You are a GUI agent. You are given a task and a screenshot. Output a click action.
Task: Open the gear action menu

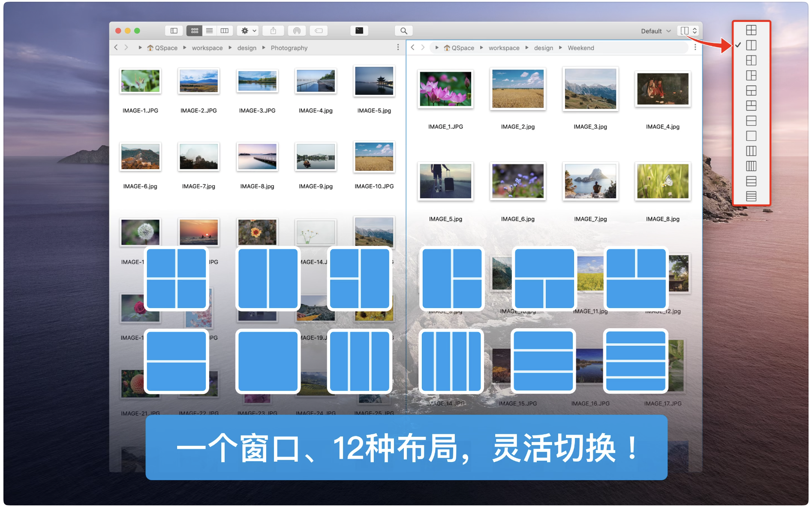pos(248,31)
